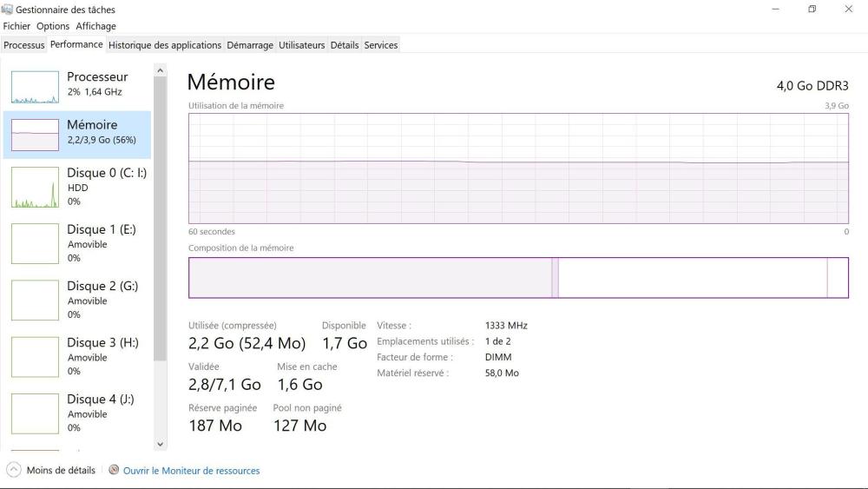Image resolution: width=868 pixels, height=489 pixels.
Task: Collapse view with Moins de détails chevron
Action: coord(13,470)
